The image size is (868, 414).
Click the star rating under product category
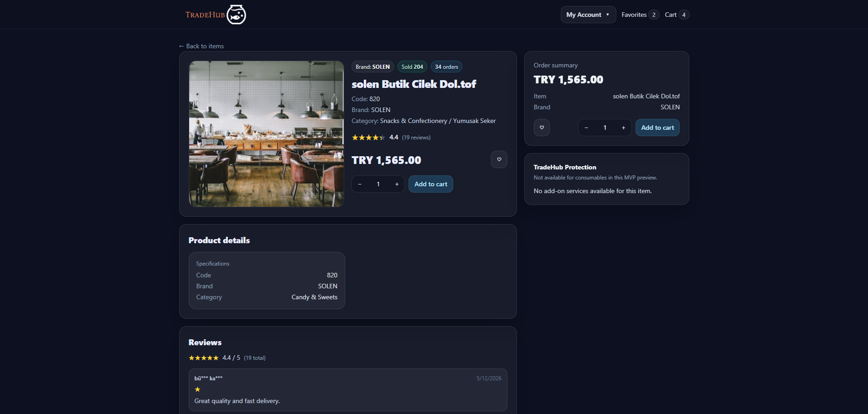(x=368, y=138)
